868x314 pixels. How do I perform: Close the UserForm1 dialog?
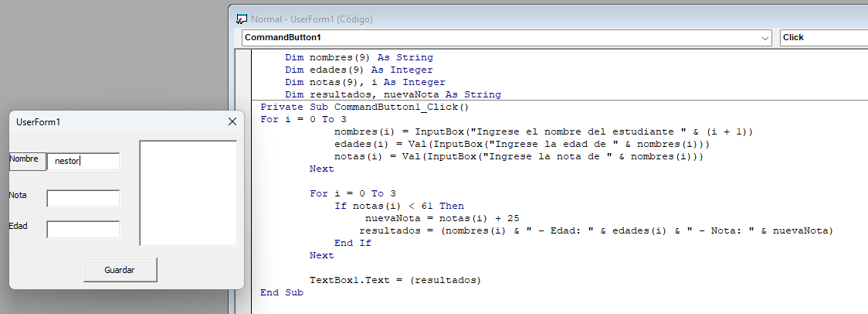[x=232, y=121]
